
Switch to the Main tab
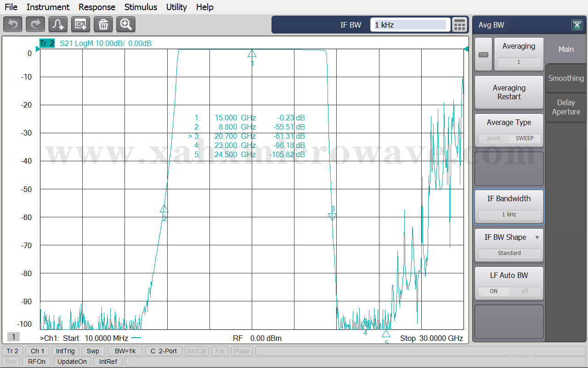pyautogui.click(x=566, y=49)
